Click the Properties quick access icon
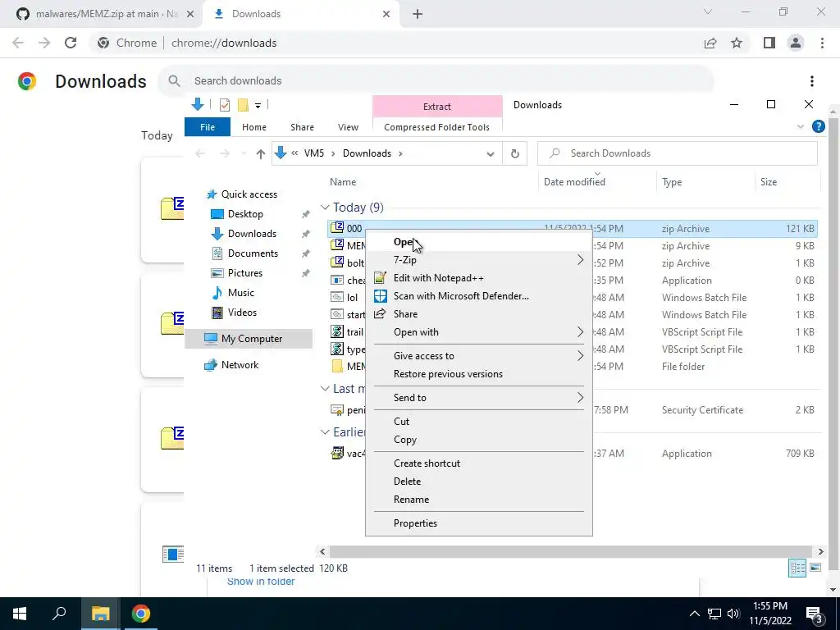 coord(225,105)
